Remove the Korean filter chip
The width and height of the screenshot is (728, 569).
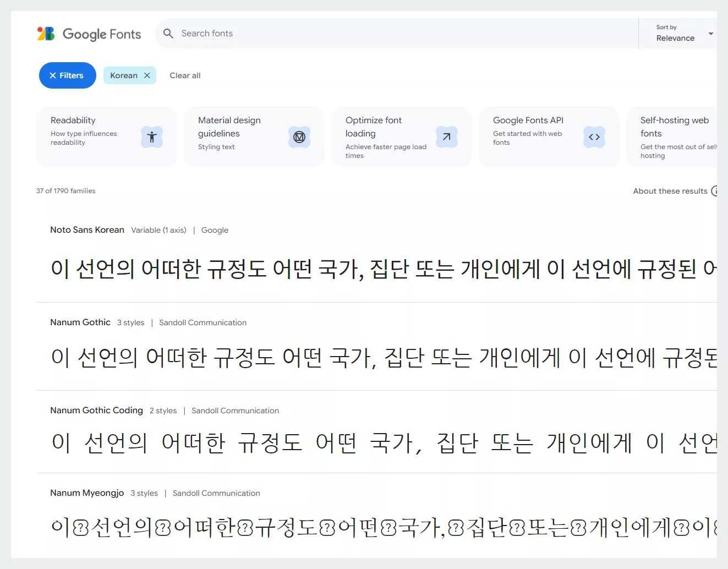point(146,75)
